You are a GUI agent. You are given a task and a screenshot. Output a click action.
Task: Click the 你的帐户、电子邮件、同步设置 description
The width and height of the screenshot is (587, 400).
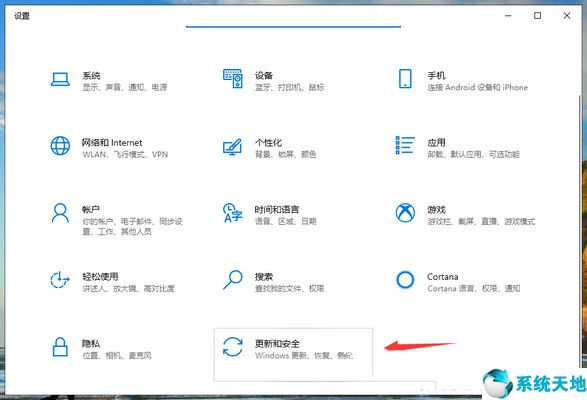[x=132, y=226]
